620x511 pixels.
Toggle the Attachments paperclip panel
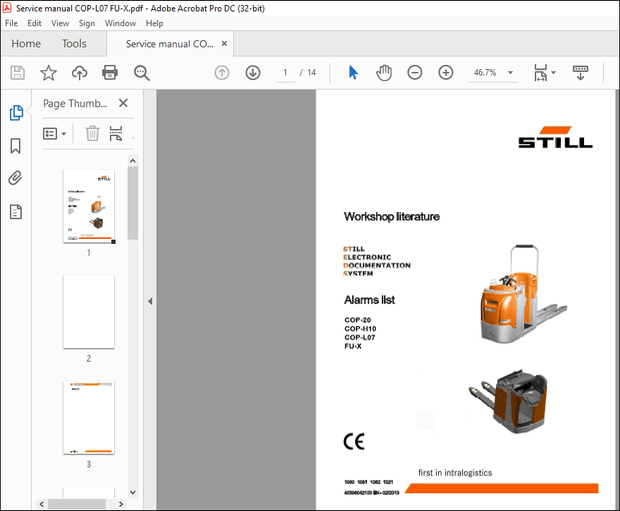[16, 179]
